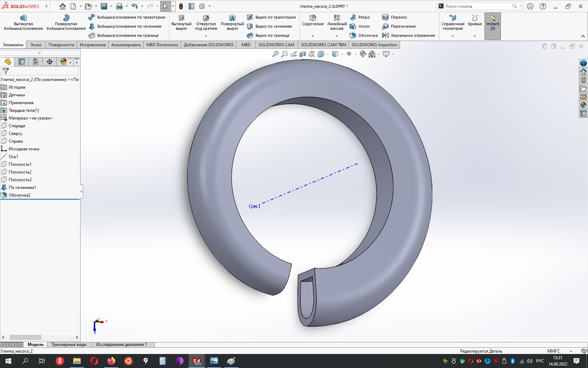Select the Оболочка2 feature
Viewport: 588px width, 368px height.
(20, 195)
